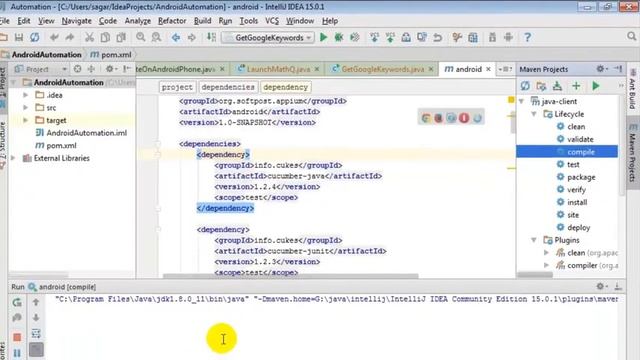Navigate back with the left arrow icon
This screenshot has height=360, width=640.
tap(176, 38)
